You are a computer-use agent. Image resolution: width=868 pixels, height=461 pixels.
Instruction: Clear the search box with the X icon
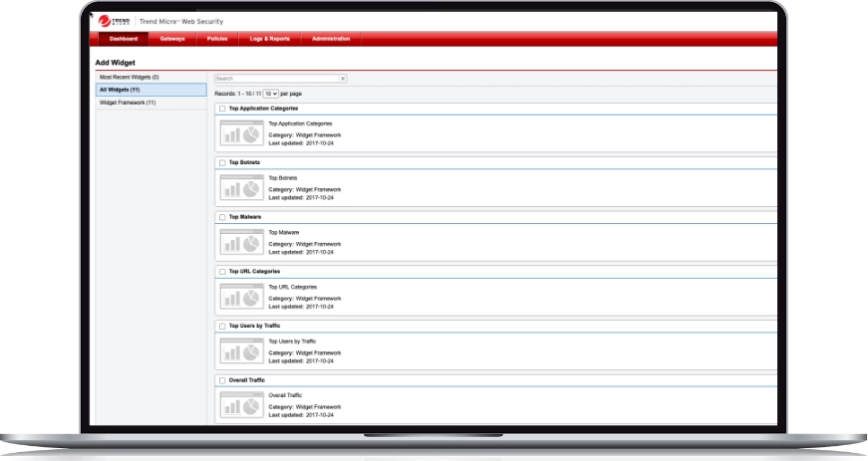343,78
